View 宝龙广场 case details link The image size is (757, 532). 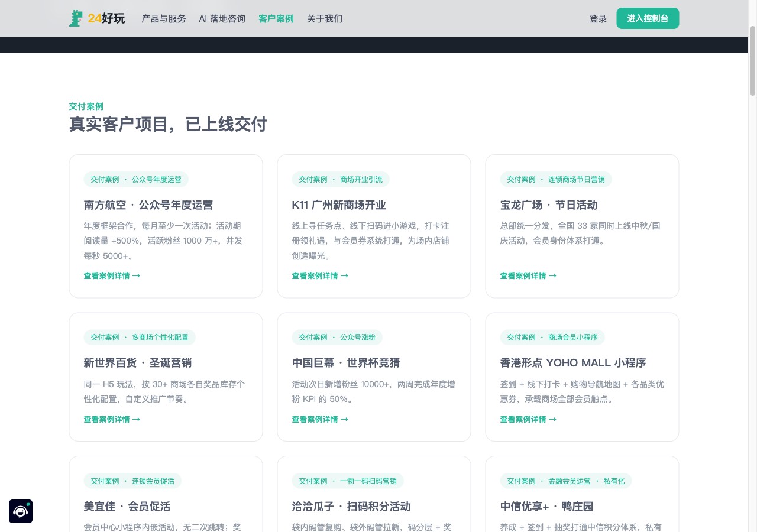(528, 275)
